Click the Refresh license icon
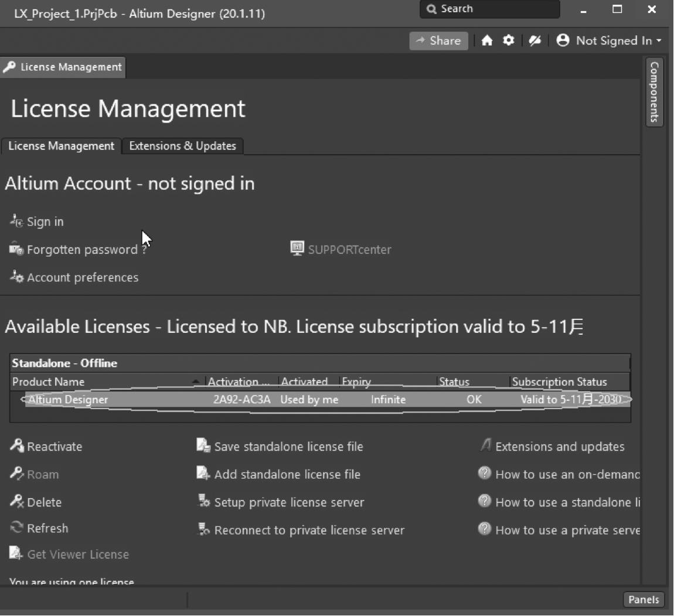The image size is (674, 616). [16, 528]
